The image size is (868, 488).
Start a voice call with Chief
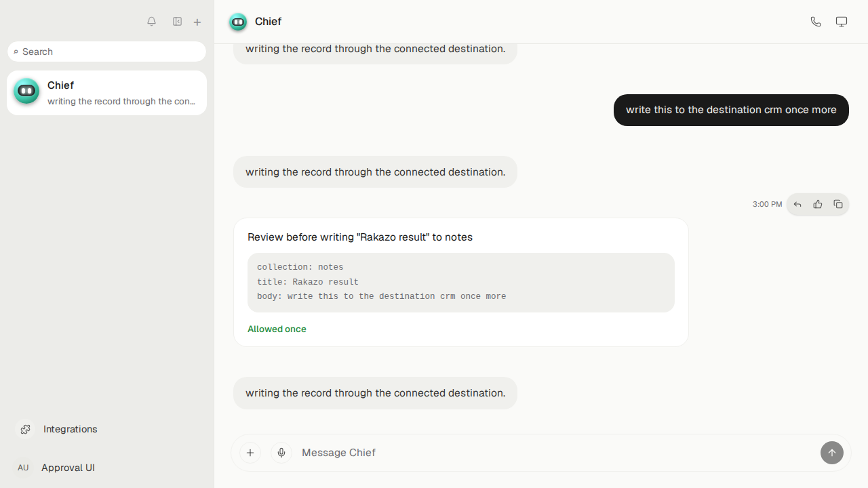816,22
